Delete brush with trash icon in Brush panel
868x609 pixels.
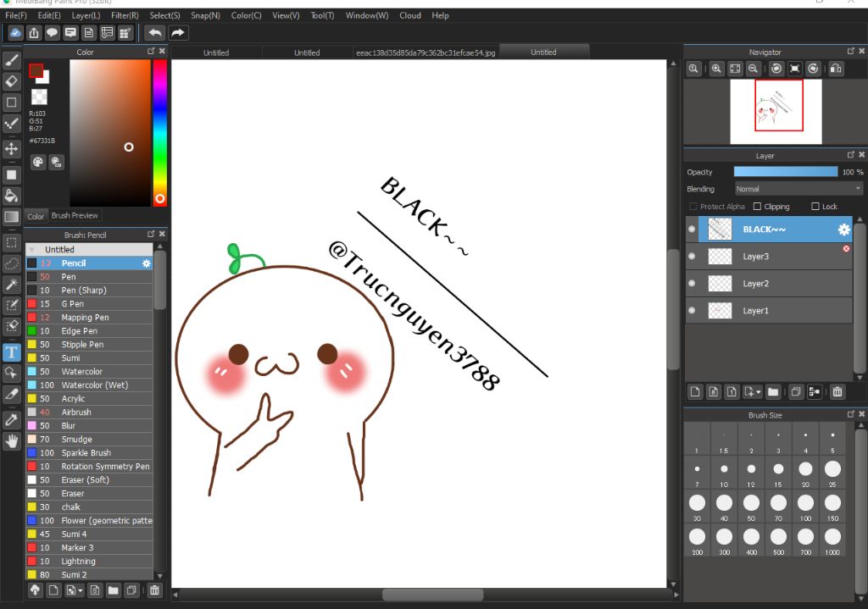pos(154,590)
